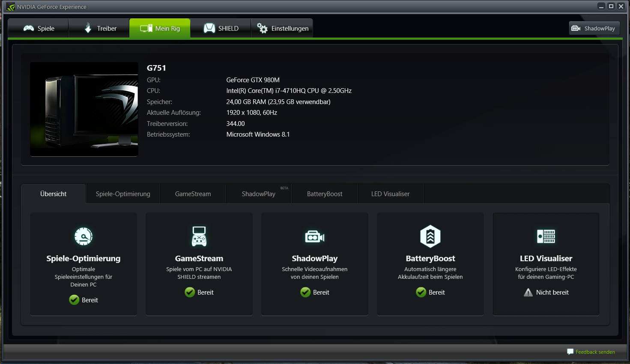Close the GeForce Experience window

pos(621,6)
